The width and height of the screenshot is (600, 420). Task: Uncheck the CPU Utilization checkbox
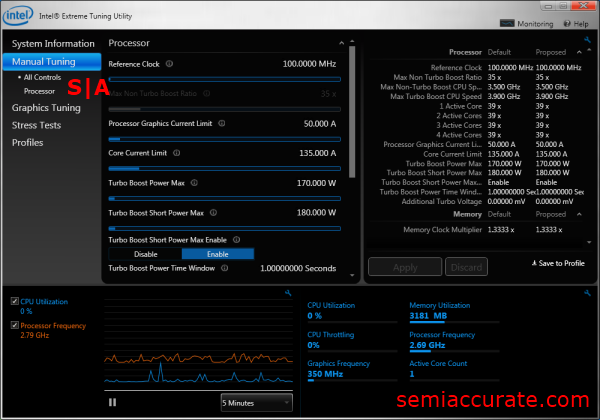pyautogui.click(x=13, y=301)
